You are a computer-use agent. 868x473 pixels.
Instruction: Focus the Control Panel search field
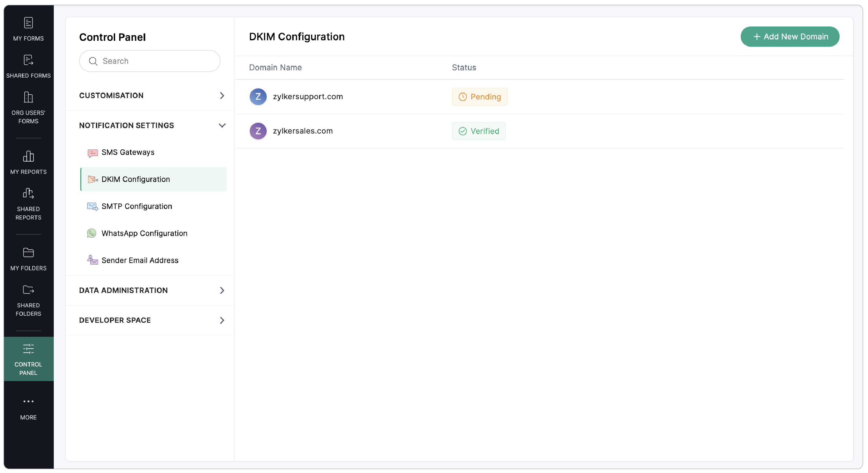click(155, 61)
